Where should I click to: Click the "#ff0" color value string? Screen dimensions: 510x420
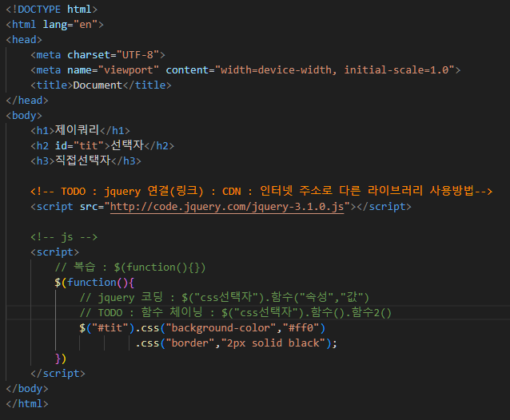301,328
